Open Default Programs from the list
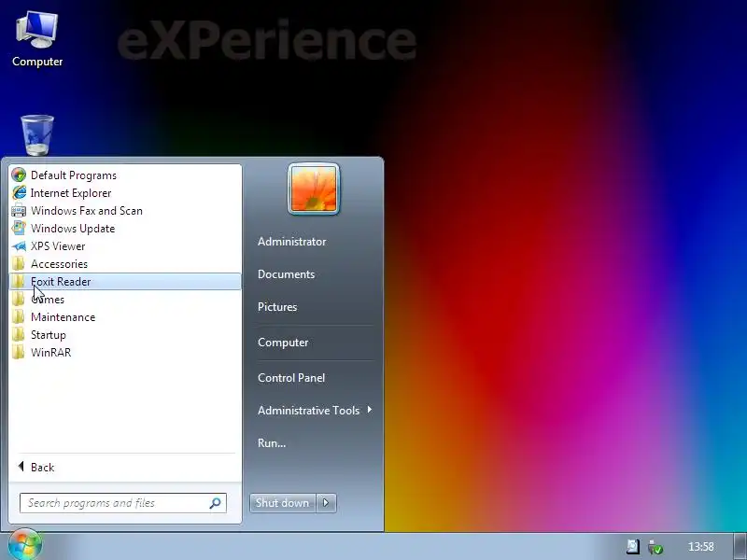The width and height of the screenshot is (747, 560). coord(125,175)
